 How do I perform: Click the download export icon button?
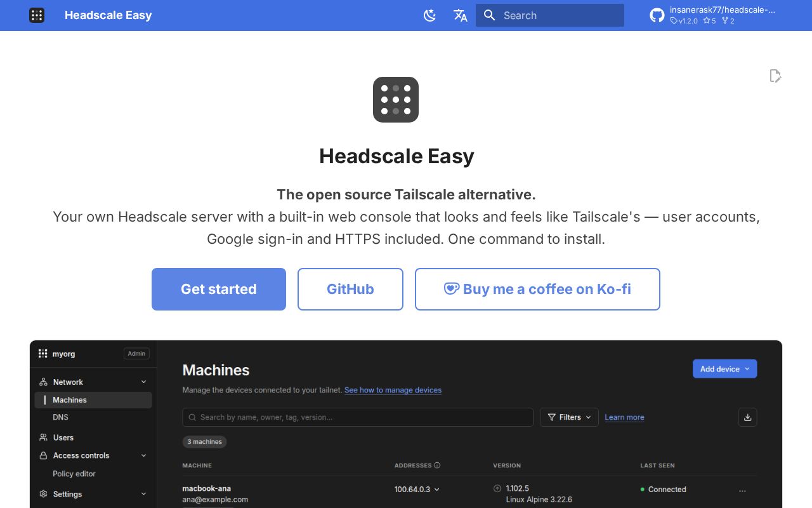pyautogui.click(x=747, y=417)
